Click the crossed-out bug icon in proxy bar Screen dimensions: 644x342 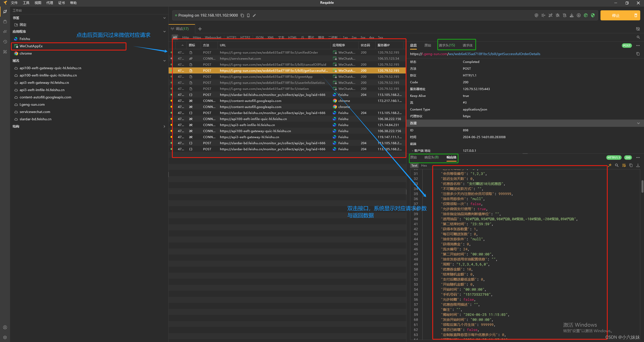[x=557, y=15]
